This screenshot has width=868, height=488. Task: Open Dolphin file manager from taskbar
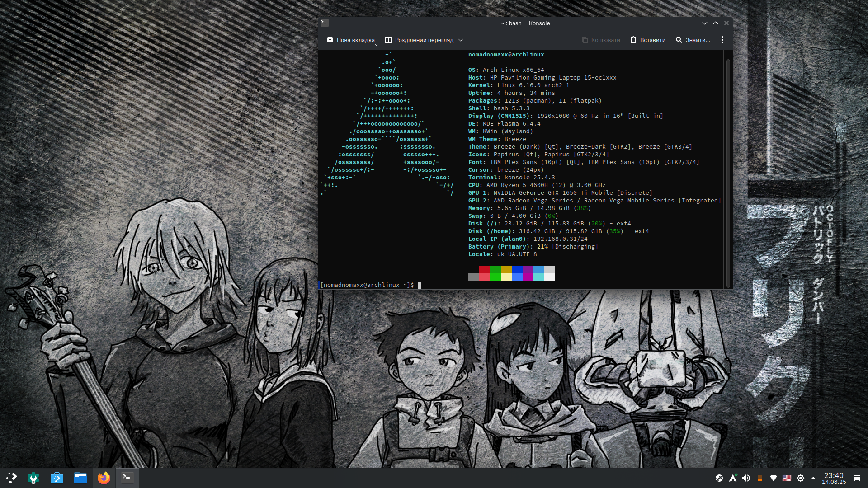click(80, 478)
